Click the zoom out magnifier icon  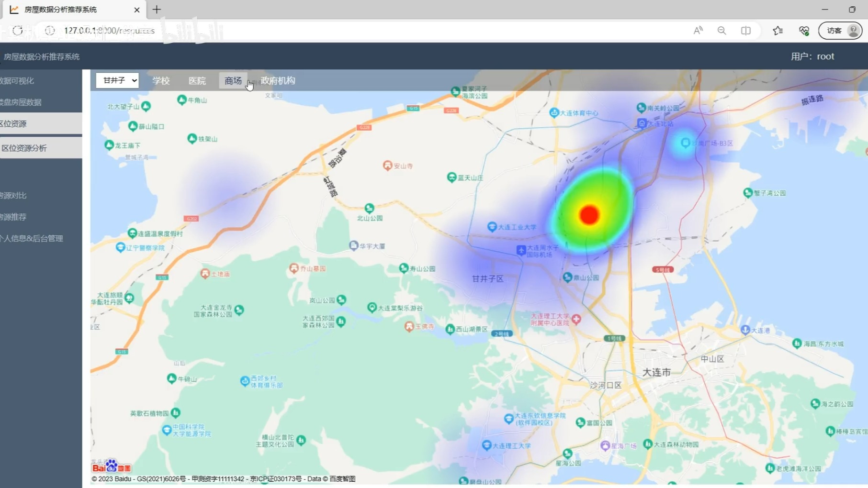click(721, 31)
